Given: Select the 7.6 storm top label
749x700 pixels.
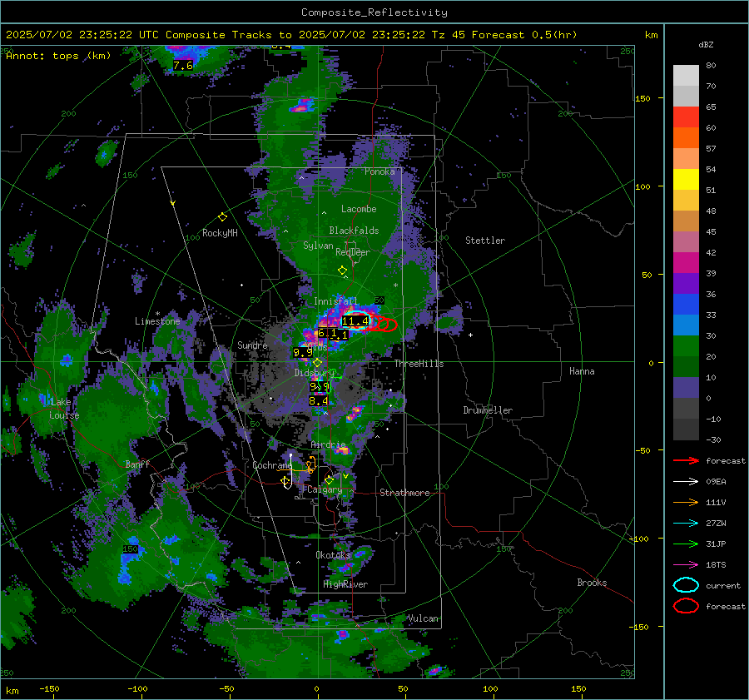Looking at the screenshot, I should click(183, 66).
